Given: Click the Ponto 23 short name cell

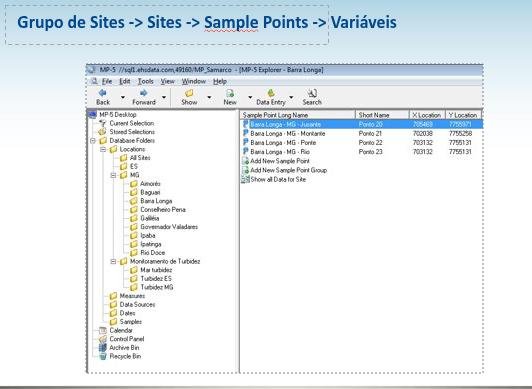Looking at the screenshot, I should coord(370,152).
